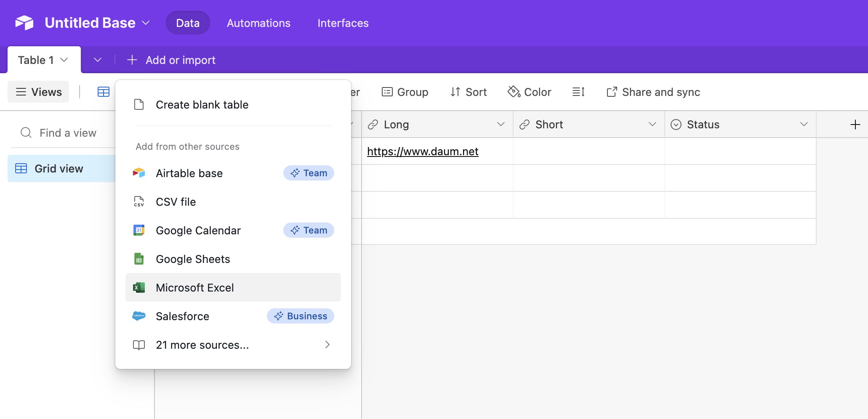
Task: Open the Long column dropdown chevron
Action: click(x=501, y=124)
